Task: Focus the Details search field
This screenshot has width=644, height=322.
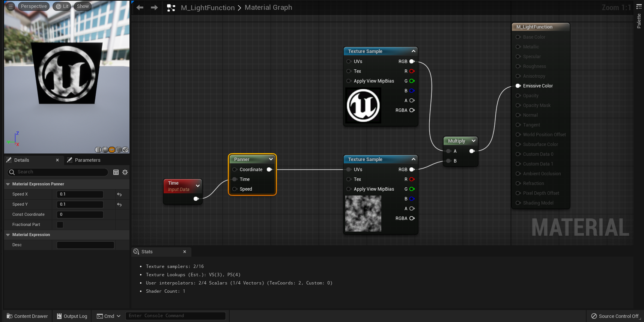Action: 58,172
